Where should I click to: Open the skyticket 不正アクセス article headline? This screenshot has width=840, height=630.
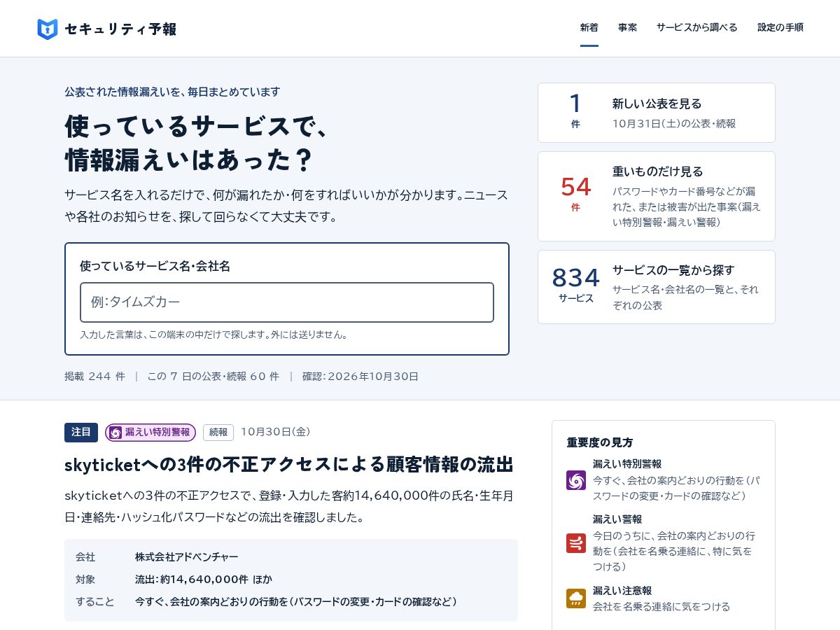click(289, 465)
